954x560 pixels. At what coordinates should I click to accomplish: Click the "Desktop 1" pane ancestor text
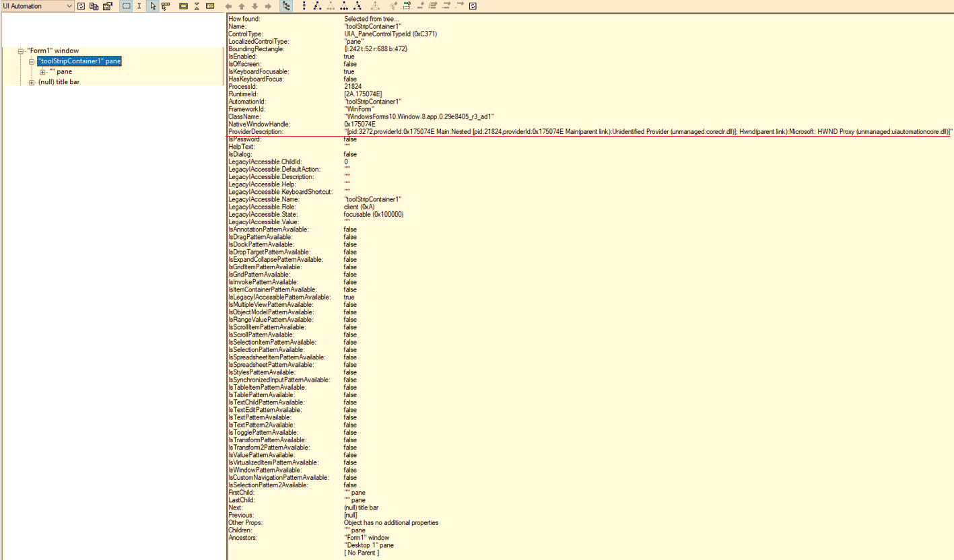click(x=369, y=545)
